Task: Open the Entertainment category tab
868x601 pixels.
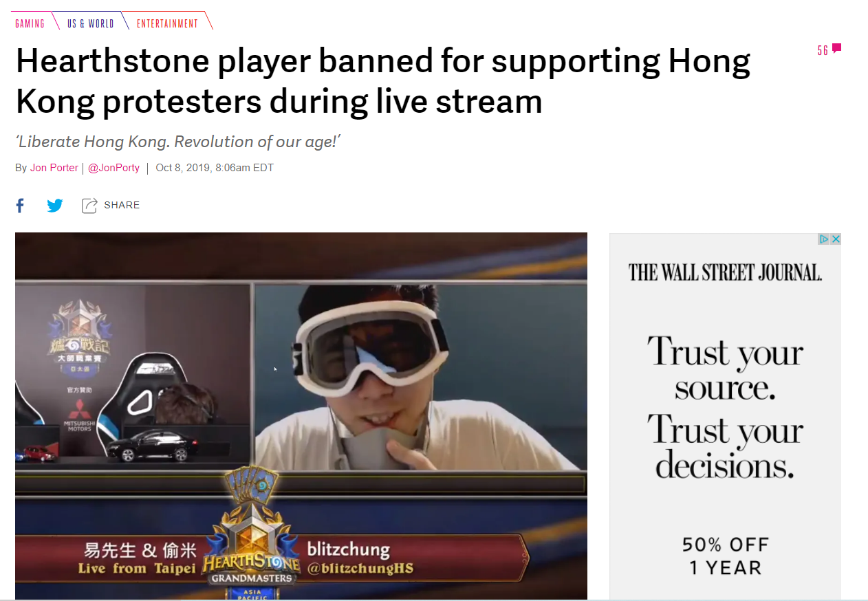Action: [167, 23]
